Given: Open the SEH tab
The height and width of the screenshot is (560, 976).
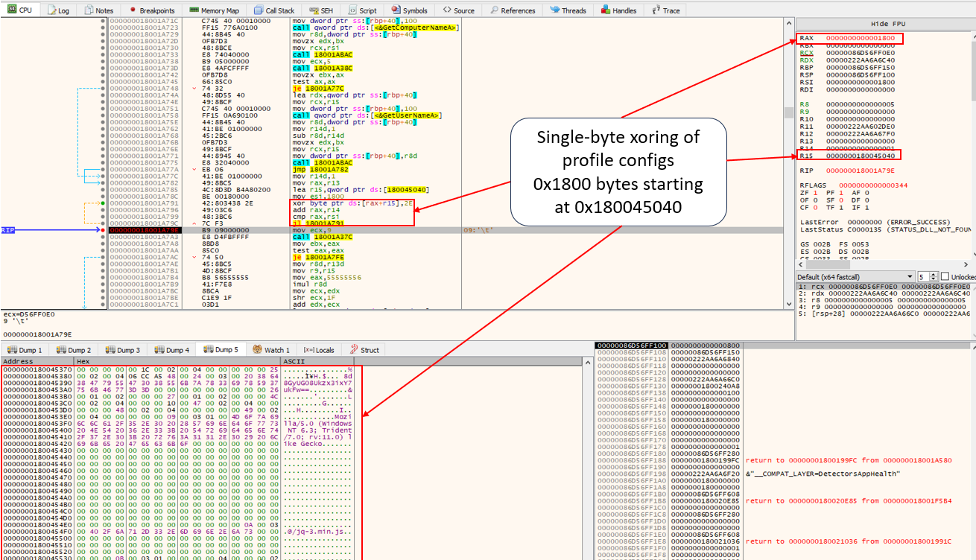Looking at the screenshot, I should [323, 10].
